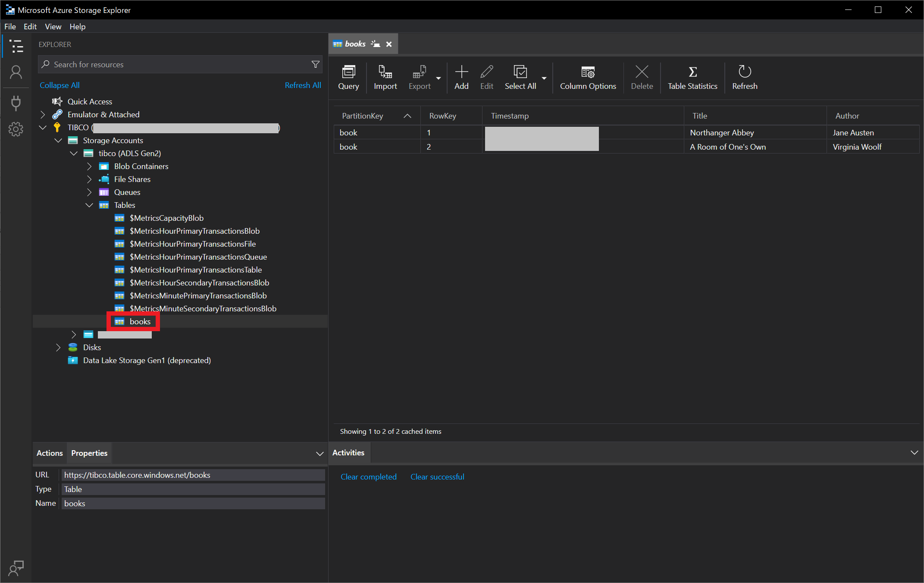Select $MetricsHourPrimaryTransactionsTable table
Image resolution: width=924 pixels, height=583 pixels.
tap(196, 270)
